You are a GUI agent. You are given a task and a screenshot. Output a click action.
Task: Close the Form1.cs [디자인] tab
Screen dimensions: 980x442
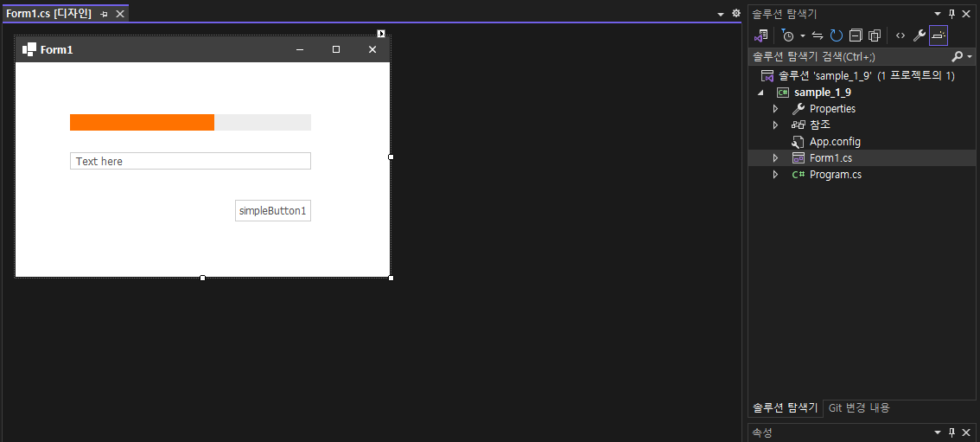pos(120,14)
